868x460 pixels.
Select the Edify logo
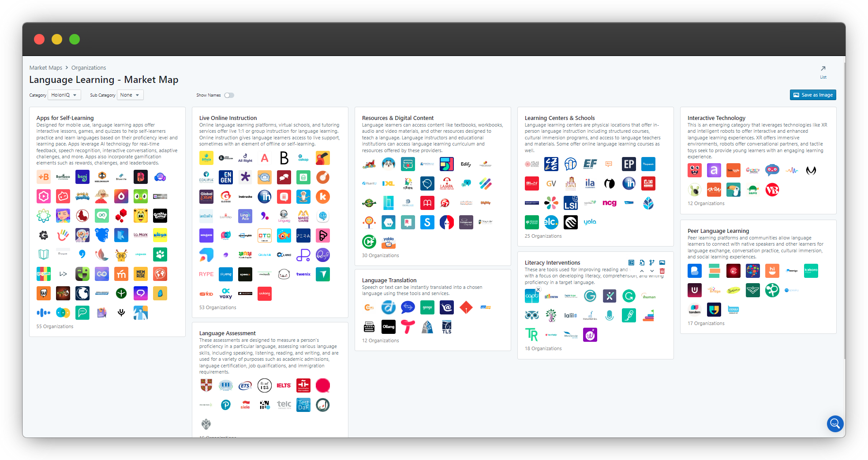point(466,164)
